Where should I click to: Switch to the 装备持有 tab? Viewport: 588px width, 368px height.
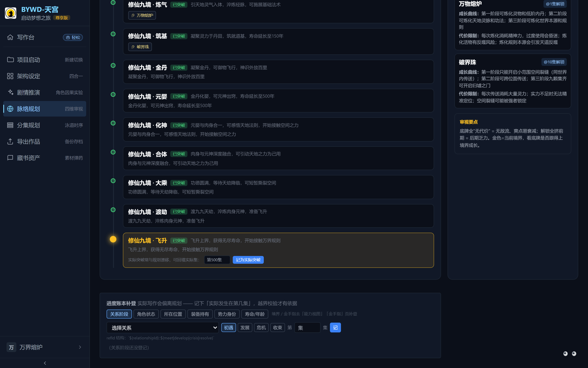(200, 314)
